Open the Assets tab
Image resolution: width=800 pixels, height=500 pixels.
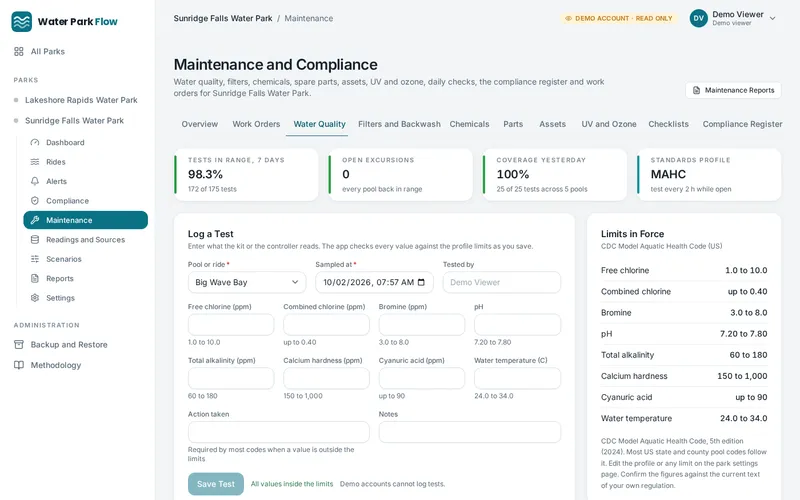coord(553,124)
